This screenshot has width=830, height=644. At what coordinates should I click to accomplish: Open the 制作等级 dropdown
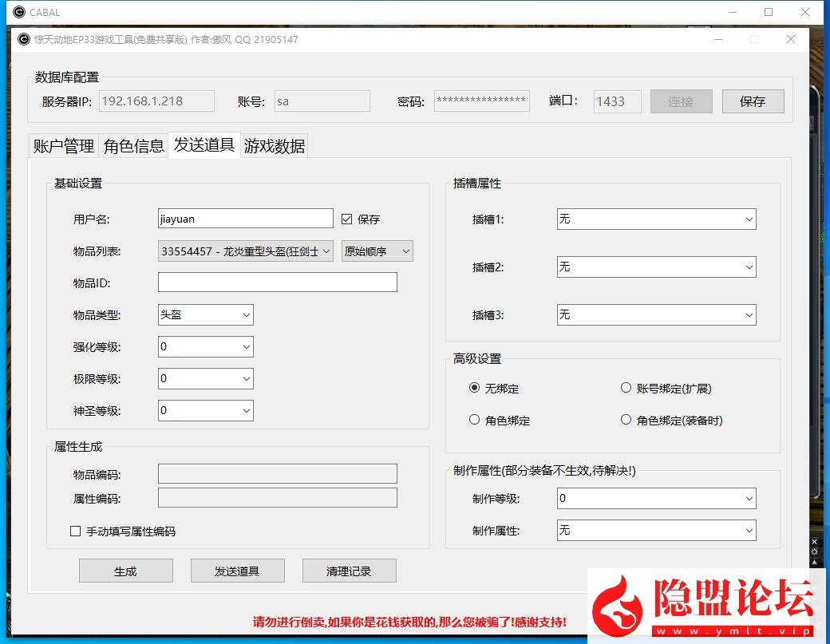click(x=656, y=498)
